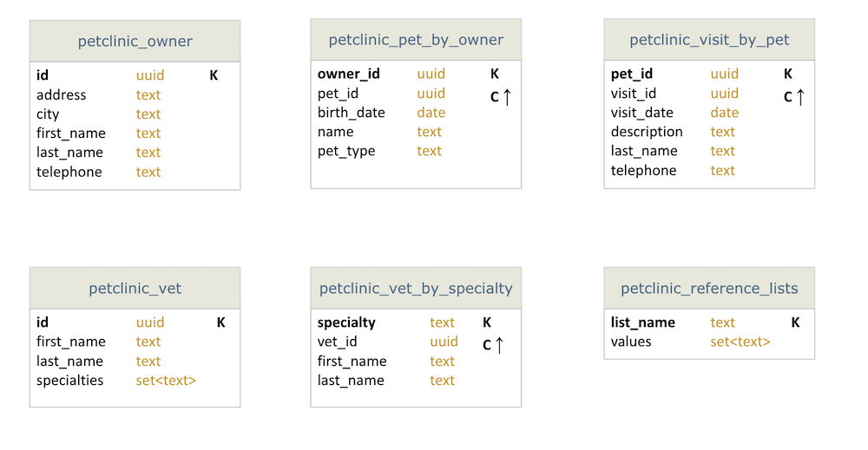Screen dimensions: 868x450
Task: Select the specialties column in petclinic_vet
Action: (69, 381)
